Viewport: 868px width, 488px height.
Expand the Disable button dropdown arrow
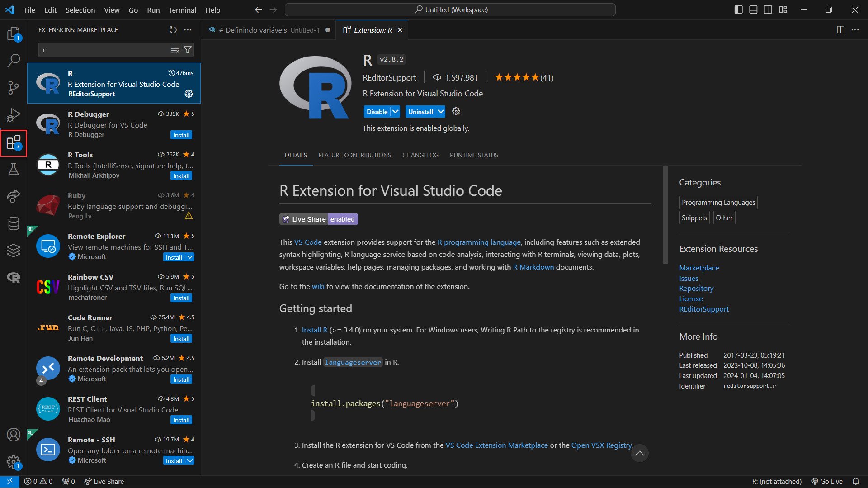tap(396, 111)
